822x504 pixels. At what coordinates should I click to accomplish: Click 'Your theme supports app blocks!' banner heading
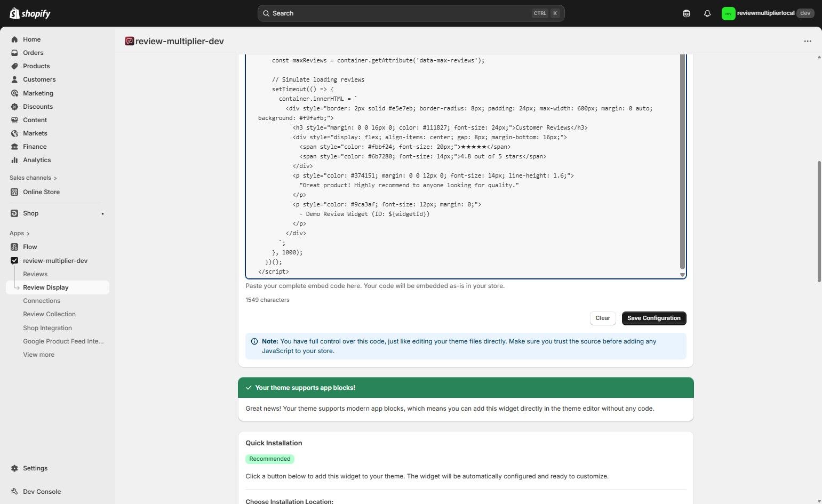point(305,388)
